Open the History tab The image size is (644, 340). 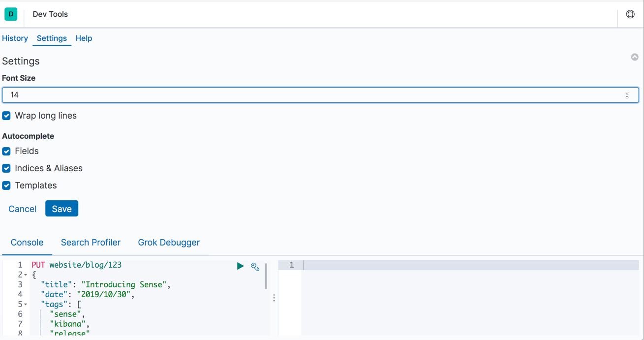pyautogui.click(x=15, y=38)
